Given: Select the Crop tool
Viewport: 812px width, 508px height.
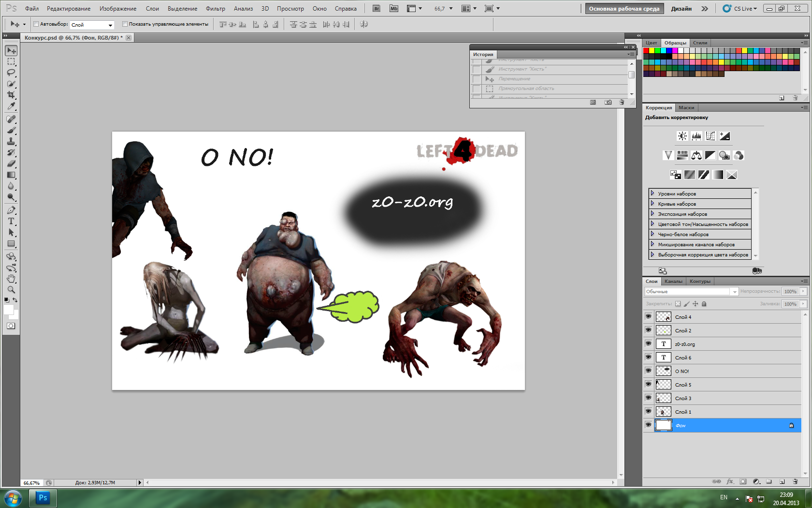Looking at the screenshot, I should click(11, 95).
